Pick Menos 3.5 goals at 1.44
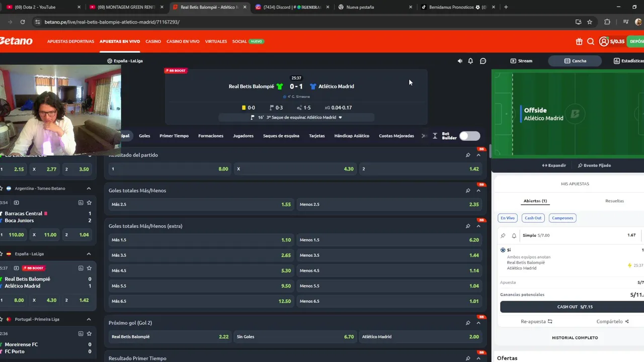This screenshot has height=362, width=644. [389, 255]
